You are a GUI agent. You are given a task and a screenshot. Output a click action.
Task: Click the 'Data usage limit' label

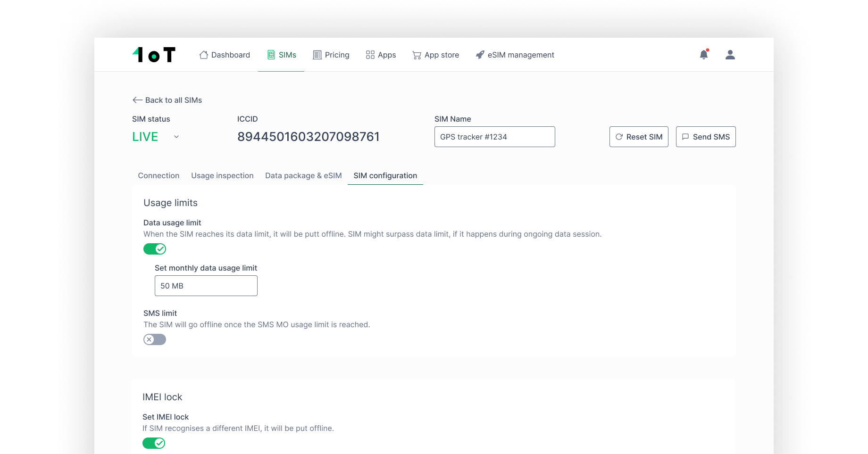coord(172,223)
